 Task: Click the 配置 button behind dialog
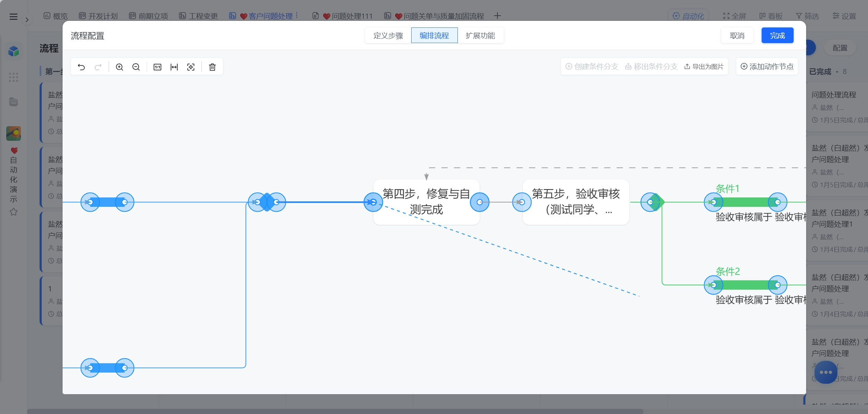840,48
